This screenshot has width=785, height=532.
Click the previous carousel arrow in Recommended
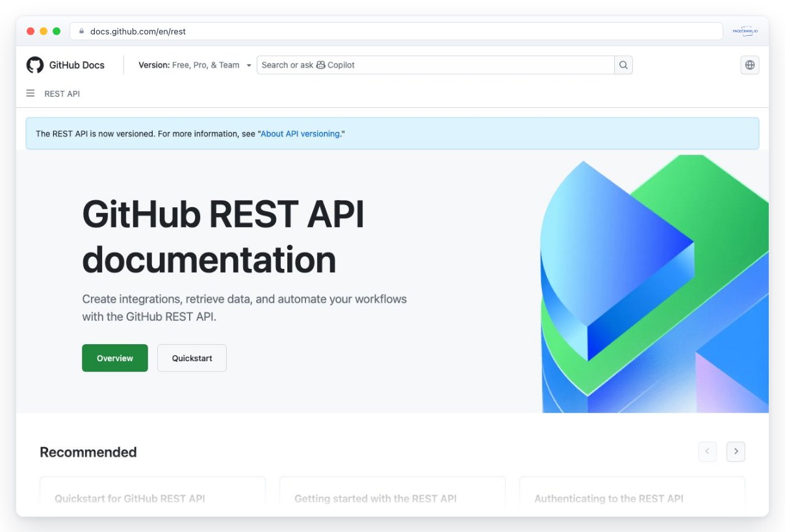pos(707,451)
